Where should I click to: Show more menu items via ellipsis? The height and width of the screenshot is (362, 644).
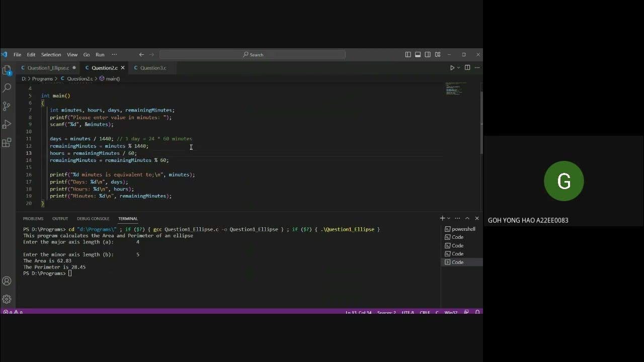(114, 54)
